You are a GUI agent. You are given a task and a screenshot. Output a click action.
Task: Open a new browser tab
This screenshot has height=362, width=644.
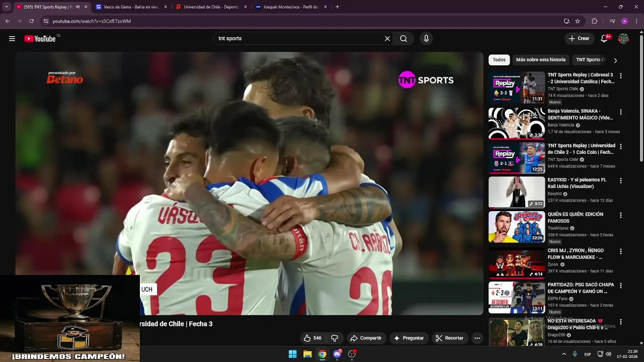(x=337, y=7)
